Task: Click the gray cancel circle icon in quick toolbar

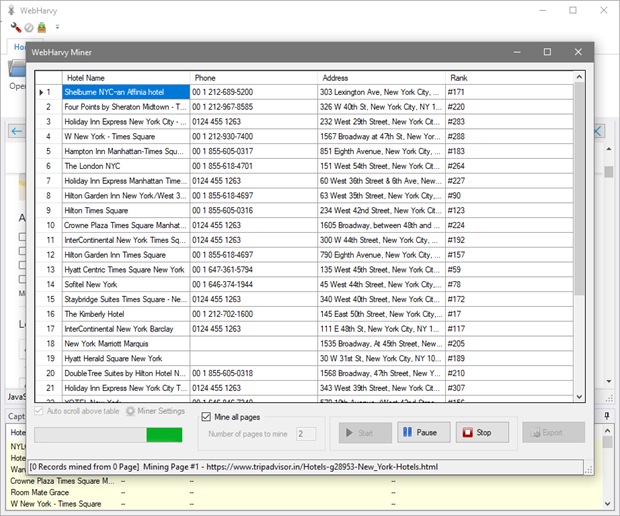Action: (29, 27)
